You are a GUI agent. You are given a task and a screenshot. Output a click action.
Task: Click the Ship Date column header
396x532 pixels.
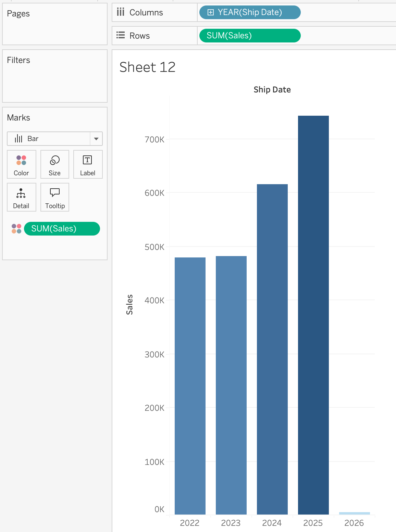tap(272, 90)
